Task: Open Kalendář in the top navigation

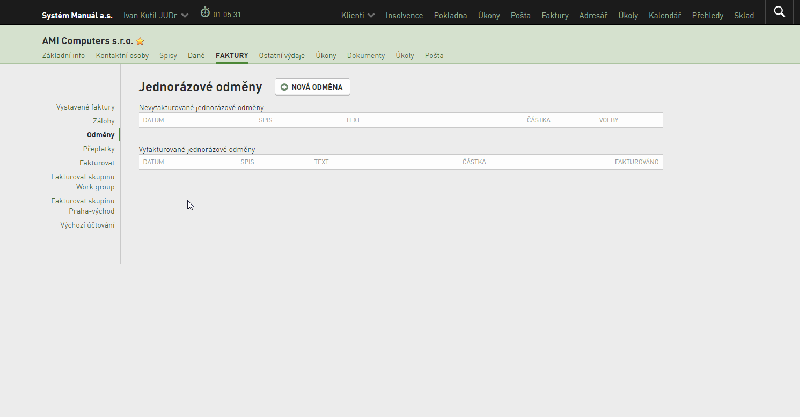Action: [665, 15]
